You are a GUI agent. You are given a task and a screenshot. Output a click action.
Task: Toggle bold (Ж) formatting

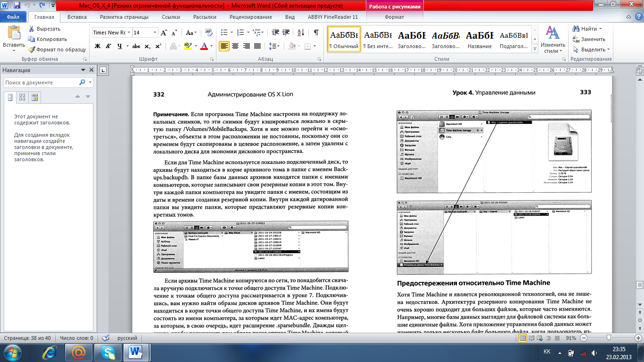[98, 46]
